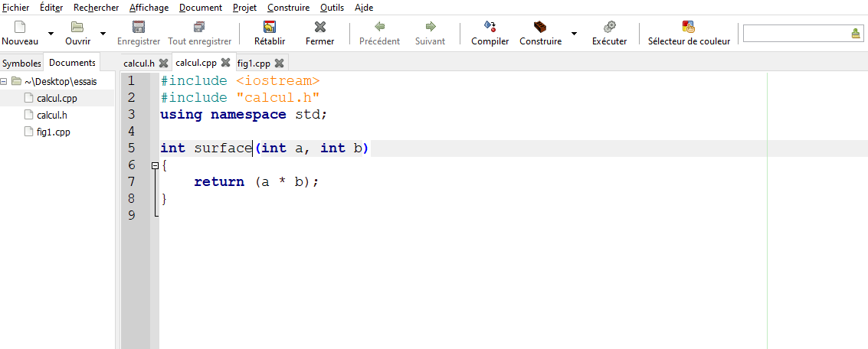Image resolution: width=868 pixels, height=349 pixels.
Task: Close current file with Fermer icon
Action: pyautogui.click(x=319, y=28)
